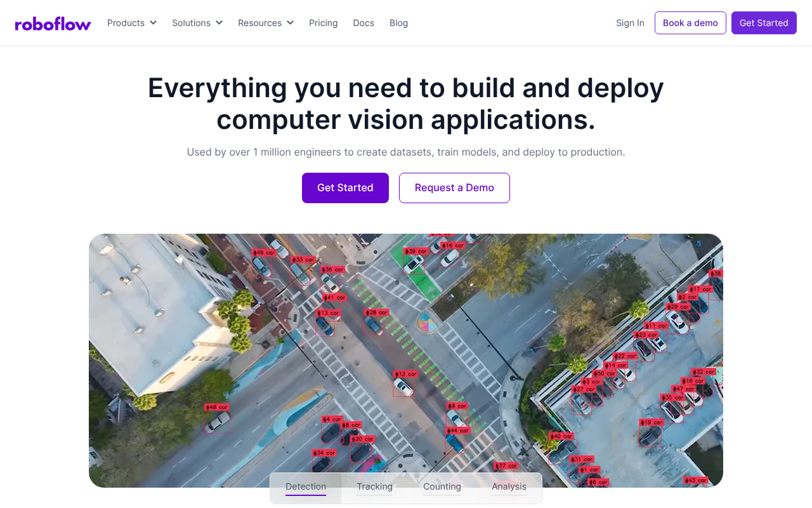Click the chevron beside Resources

coord(291,23)
